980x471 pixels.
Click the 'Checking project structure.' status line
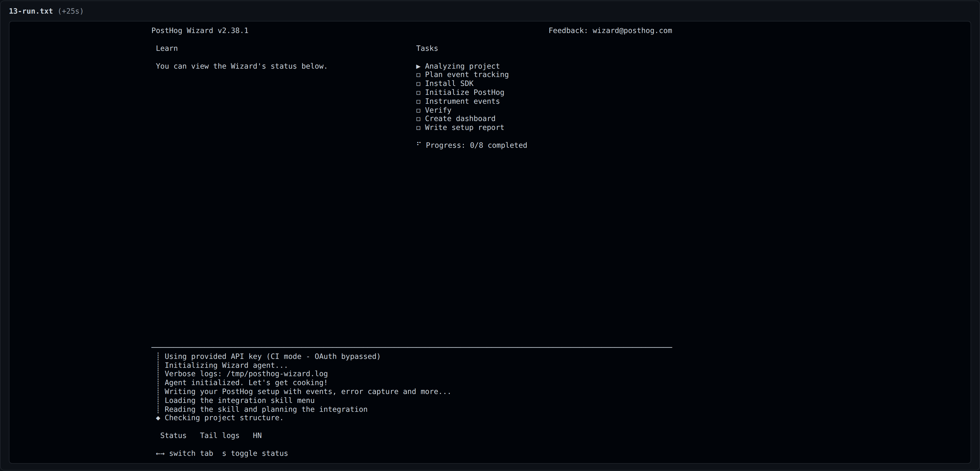click(224, 418)
